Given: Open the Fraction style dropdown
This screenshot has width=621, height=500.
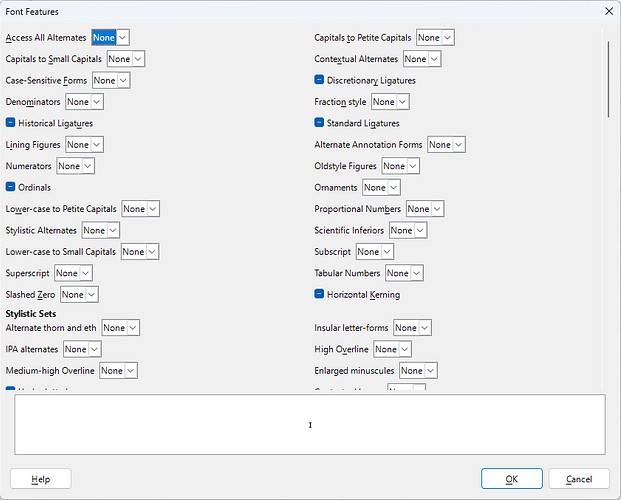Looking at the screenshot, I should (x=389, y=102).
